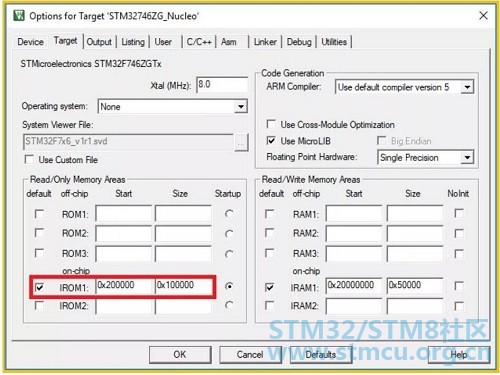Click the ROM1 Start input field
The height and width of the screenshot is (375, 500).
(x=123, y=213)
